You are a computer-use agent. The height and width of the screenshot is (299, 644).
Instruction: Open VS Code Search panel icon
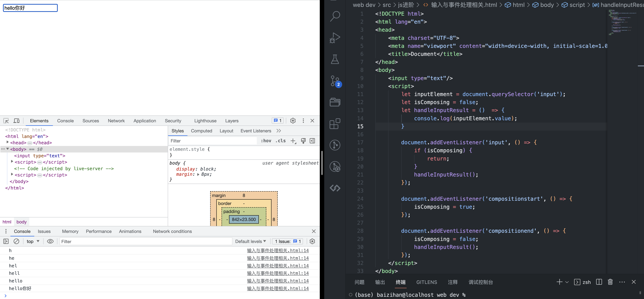(335, 16)
